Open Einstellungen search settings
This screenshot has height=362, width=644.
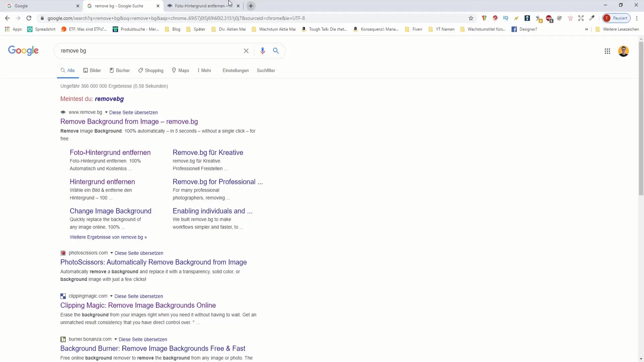[x=236, y=70]
